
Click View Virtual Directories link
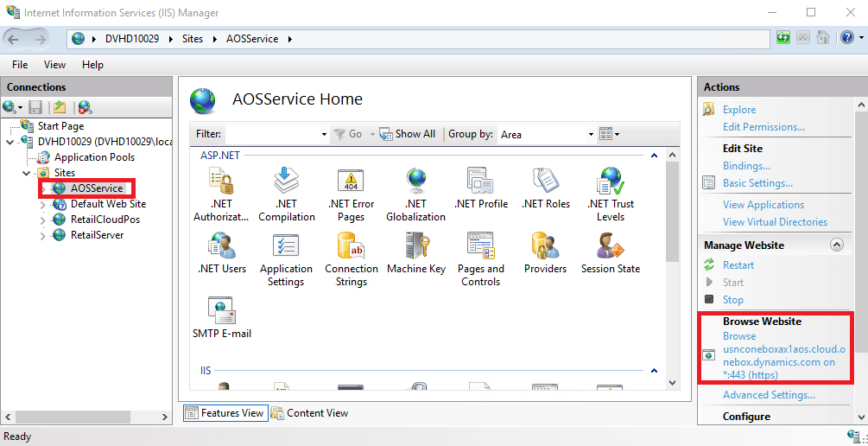775,222
